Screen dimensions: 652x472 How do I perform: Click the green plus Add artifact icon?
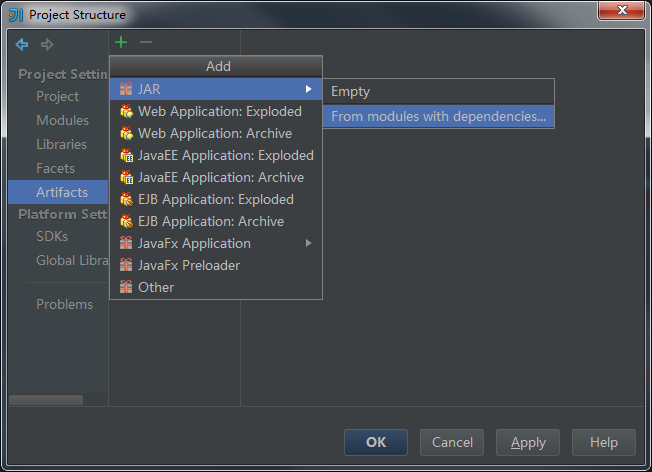click(x=121, y=42)
